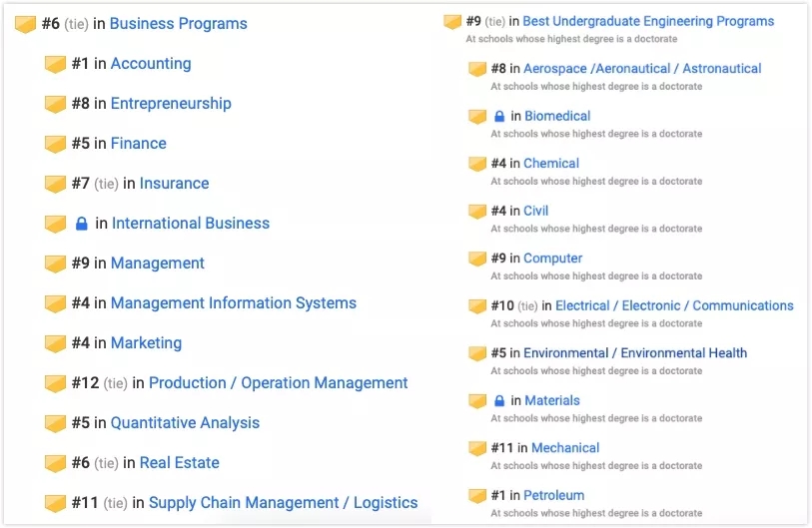The image size is (812, 528).
Task: Click the badge icon beside Petroleum
Action: 477,496
